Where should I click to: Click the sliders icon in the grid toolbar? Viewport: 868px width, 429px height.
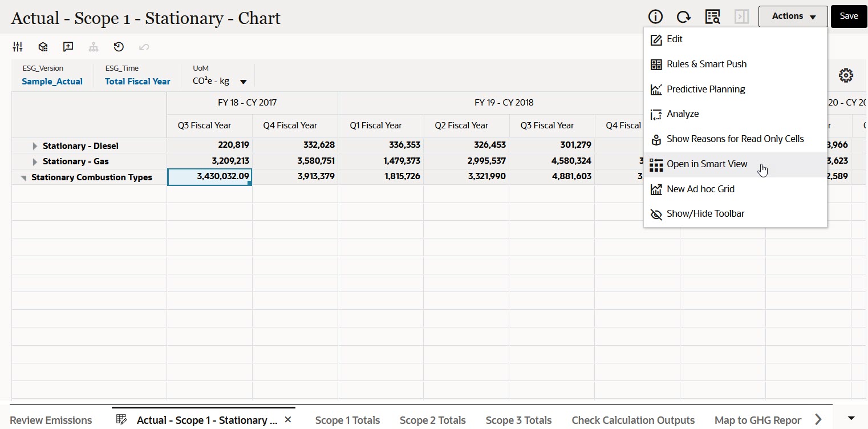[18, 47]
